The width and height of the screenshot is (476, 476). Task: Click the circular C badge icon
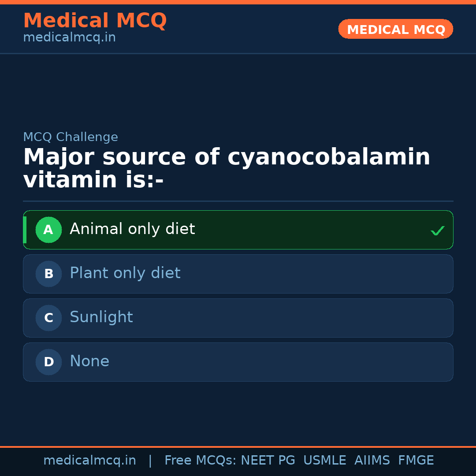[x=48, y=318]
